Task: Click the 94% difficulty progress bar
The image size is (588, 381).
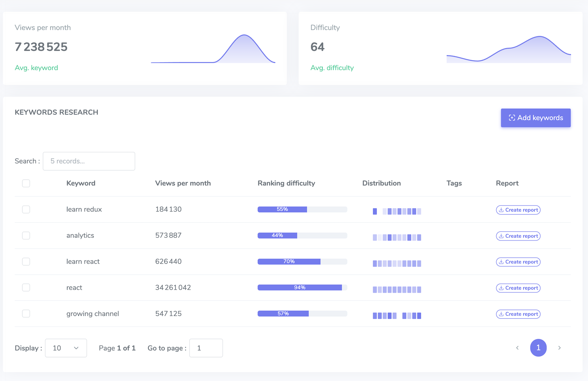Action: (x=302, y=288)
